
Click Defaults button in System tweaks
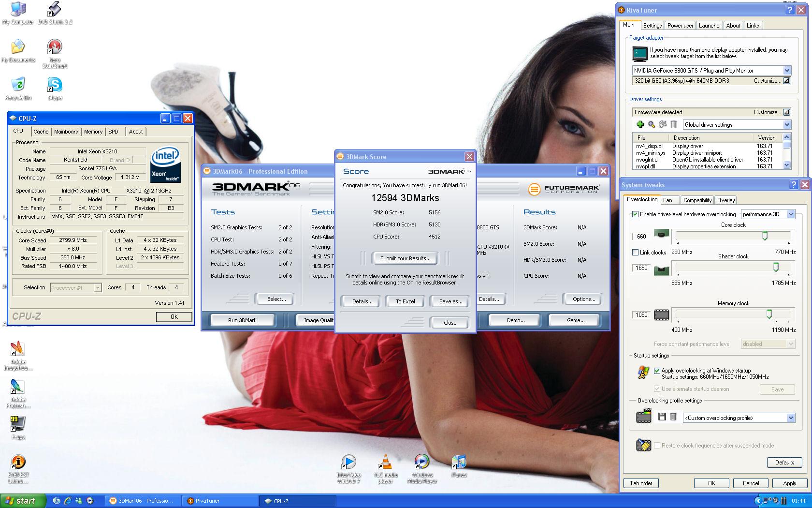pos(784,463)
